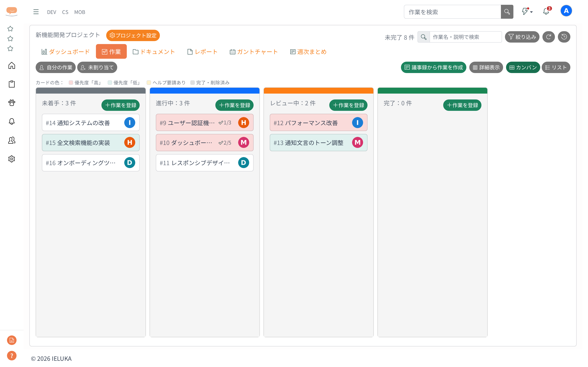Toggle the 自分の作業 filter

(x=56, y=68)
